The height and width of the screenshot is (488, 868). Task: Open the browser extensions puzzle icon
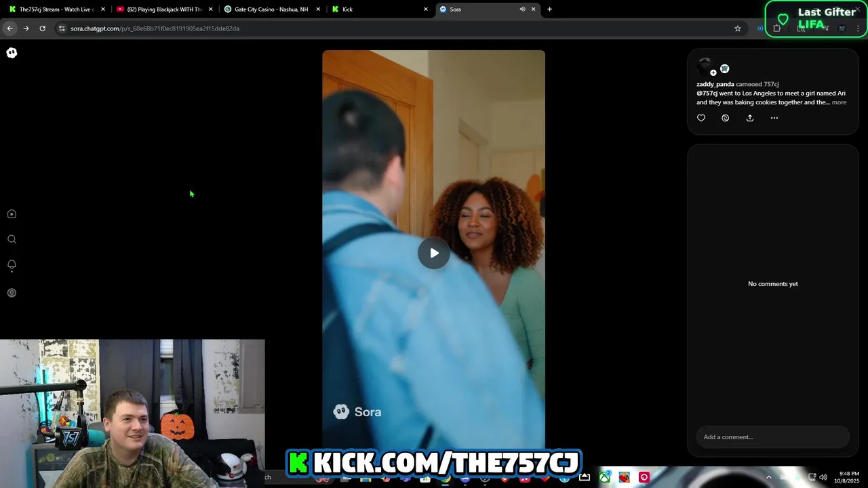click(x=777, y=28)
